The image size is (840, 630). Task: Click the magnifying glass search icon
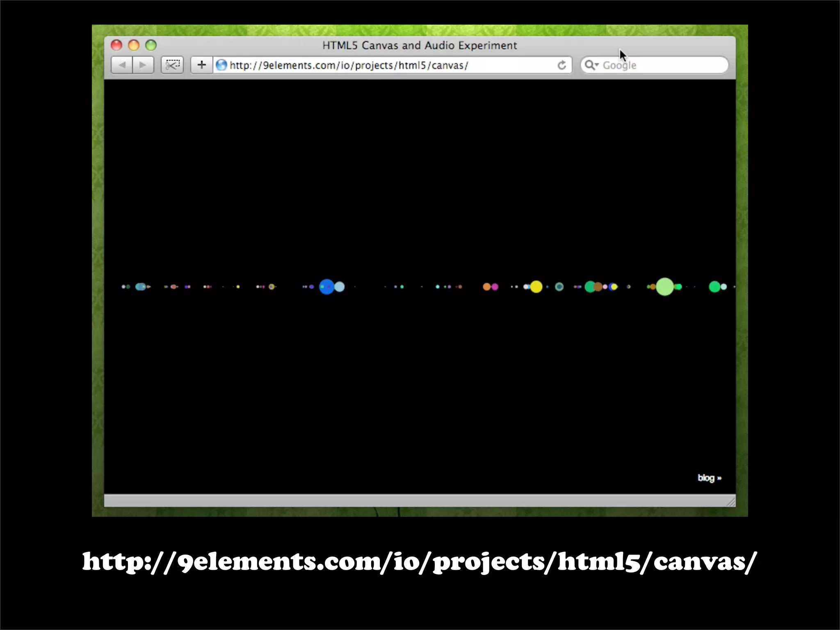pos(589,65)
